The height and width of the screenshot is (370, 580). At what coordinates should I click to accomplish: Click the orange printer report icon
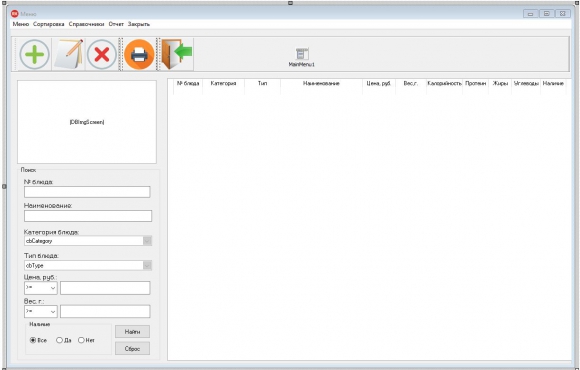click(x=139, y=55)
